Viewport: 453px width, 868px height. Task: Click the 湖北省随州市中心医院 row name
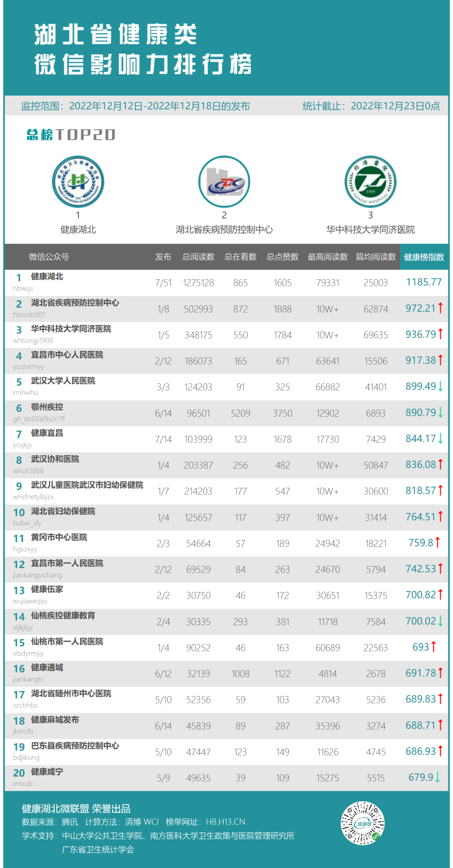tap(71, 694)
